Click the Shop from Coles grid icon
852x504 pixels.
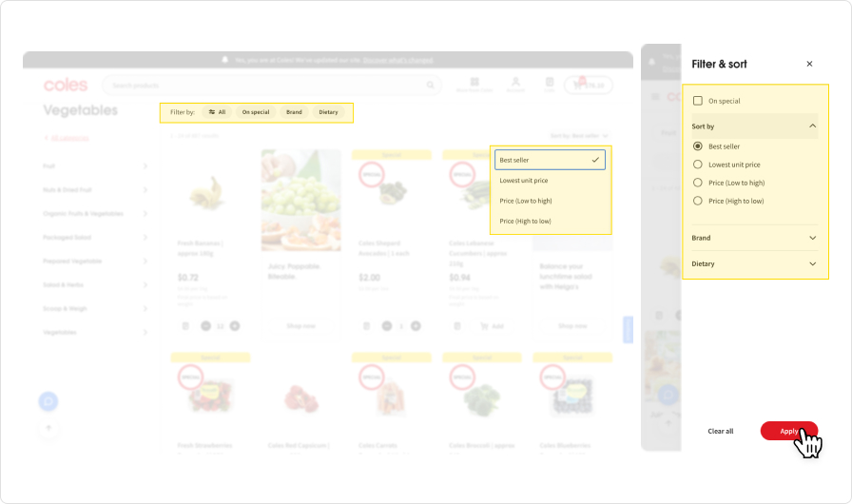click(474, 84)
